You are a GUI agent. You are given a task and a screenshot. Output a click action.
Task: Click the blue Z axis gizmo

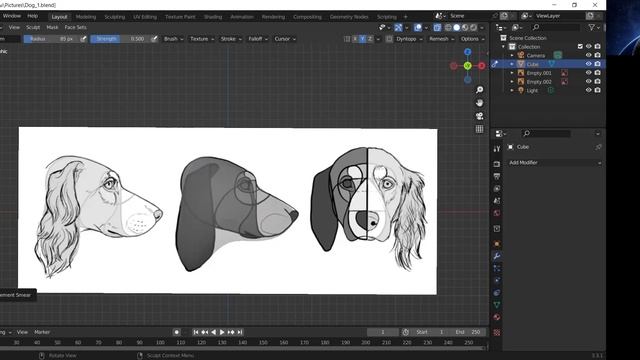tap(468, 52)
